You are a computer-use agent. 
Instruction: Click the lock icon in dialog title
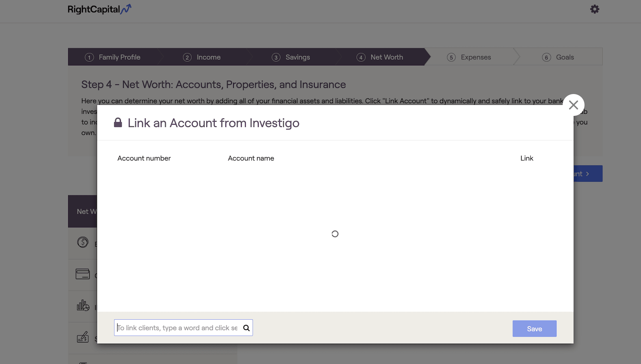(118, 122)
